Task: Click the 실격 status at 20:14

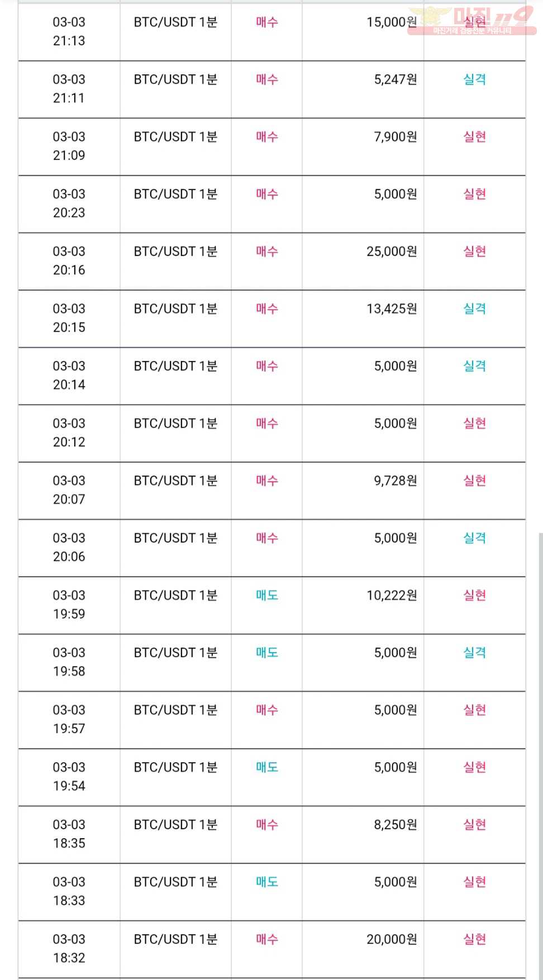Action: (x=474, y=366)
